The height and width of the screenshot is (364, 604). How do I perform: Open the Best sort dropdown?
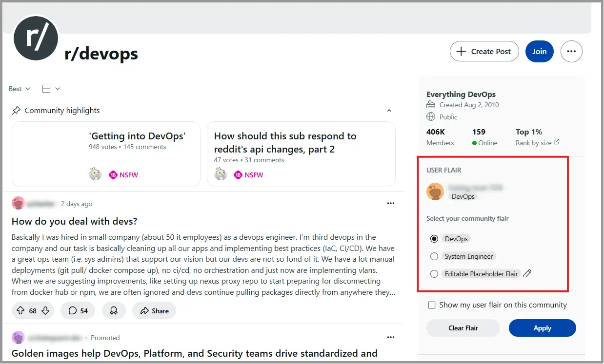click(x=20, y=89)
